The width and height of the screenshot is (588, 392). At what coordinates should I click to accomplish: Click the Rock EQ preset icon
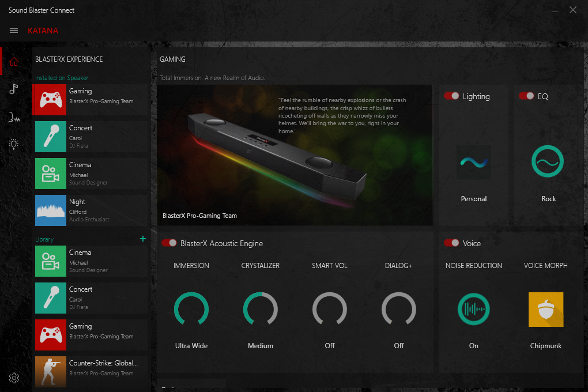[548, 162]
